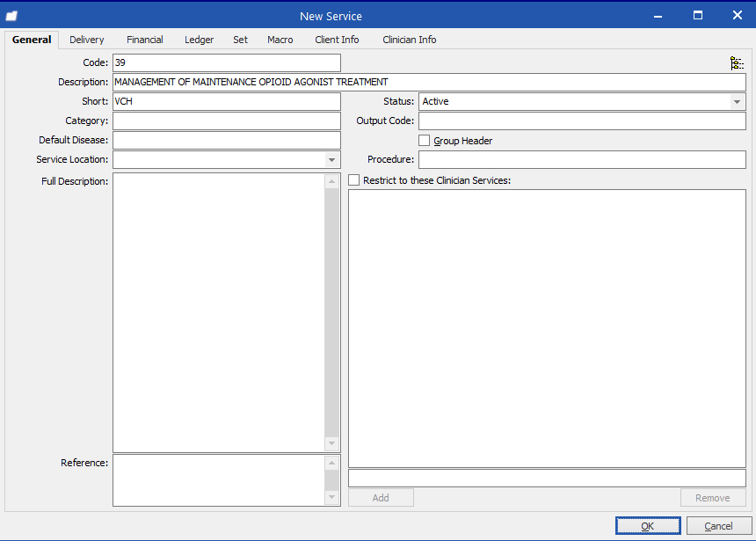Click the Default Disease field
This screenshot has width=756, height=541.
(227, 140)
